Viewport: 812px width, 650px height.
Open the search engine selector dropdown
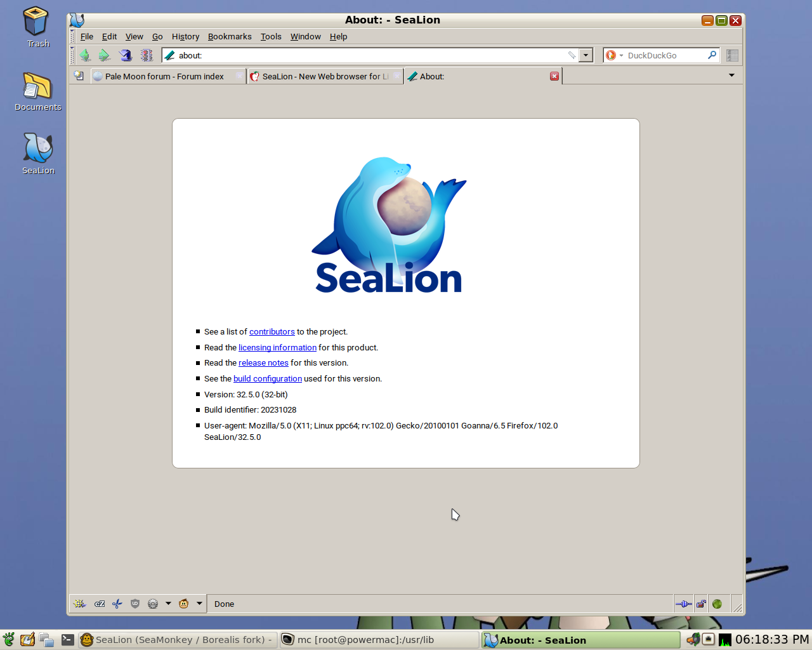(614, 55)
